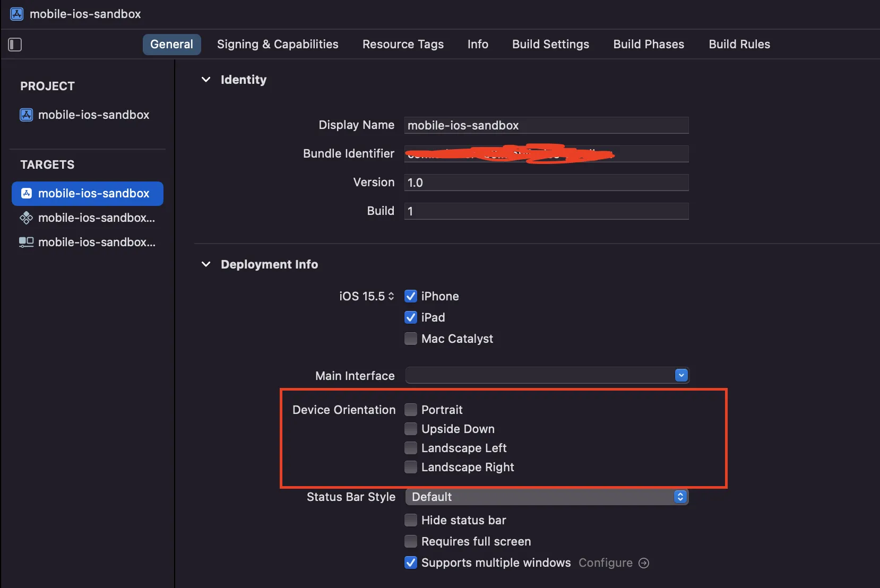The height and width of the screenshot is (588, 880).
Task: Click the UI test target screen icon
Action: (x=26, y=242)
